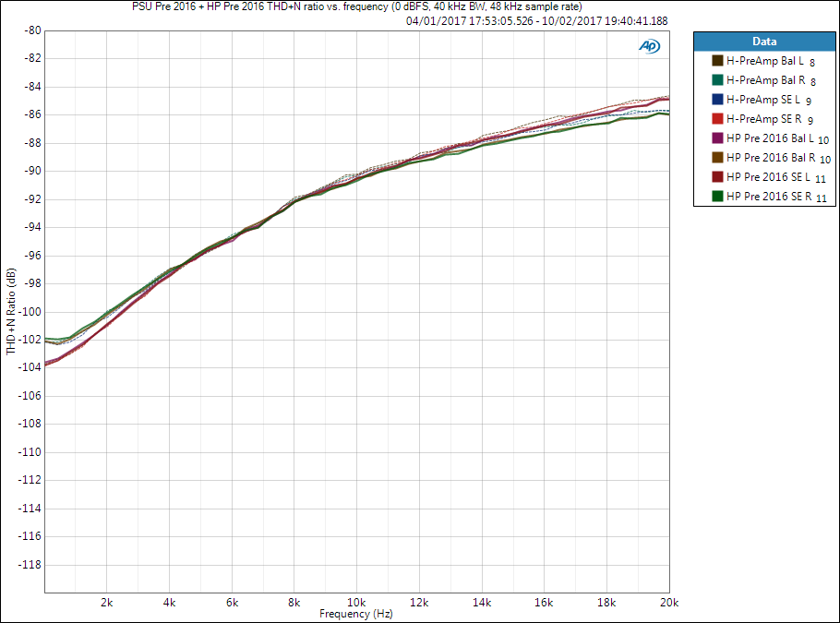Select the HP Pre 2016 Bal R swatch
The height and width of the screenshot is (623, 840).
[x=718, y=158]
